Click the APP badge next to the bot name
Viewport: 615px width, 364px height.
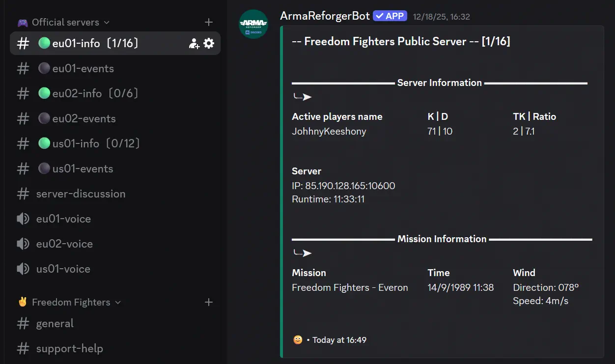pyautogui.click(x=390, y=16)
